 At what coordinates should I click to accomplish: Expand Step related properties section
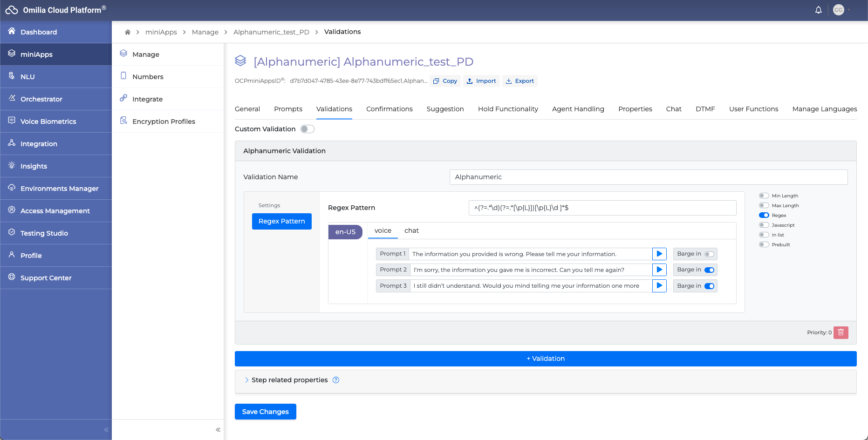click(246, 380)
